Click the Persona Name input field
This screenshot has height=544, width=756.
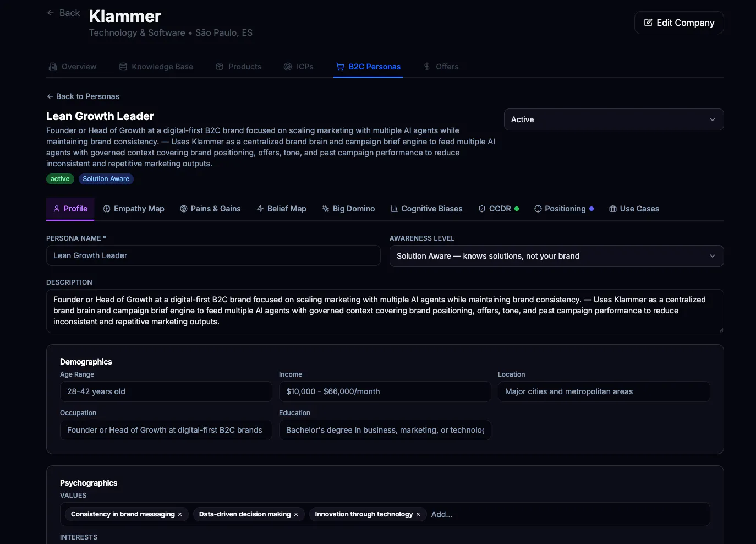click(x=213, y=255)
